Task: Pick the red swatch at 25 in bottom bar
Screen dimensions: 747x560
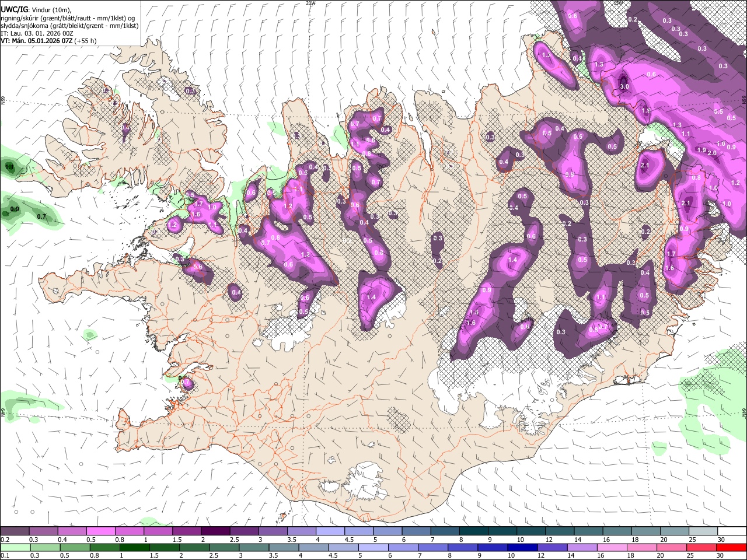Action: tap(702, 547)
